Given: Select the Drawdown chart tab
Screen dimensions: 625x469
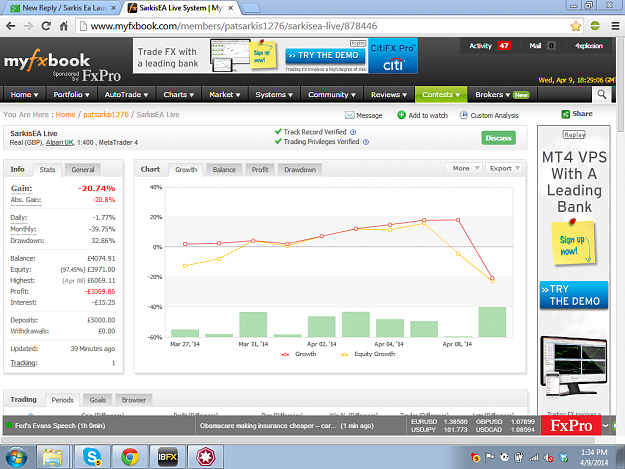Looking at the screenshot, I should [x=300, y=170].
